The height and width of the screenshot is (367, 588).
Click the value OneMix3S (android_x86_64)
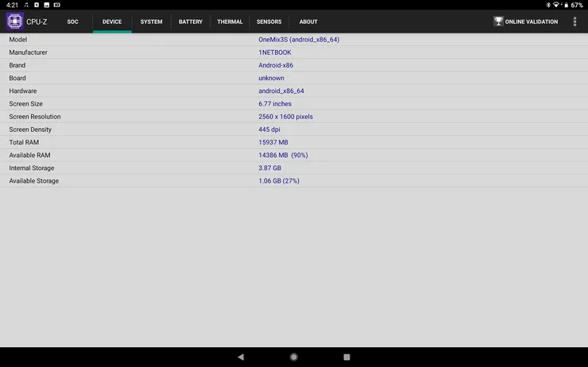click(299, 40)
